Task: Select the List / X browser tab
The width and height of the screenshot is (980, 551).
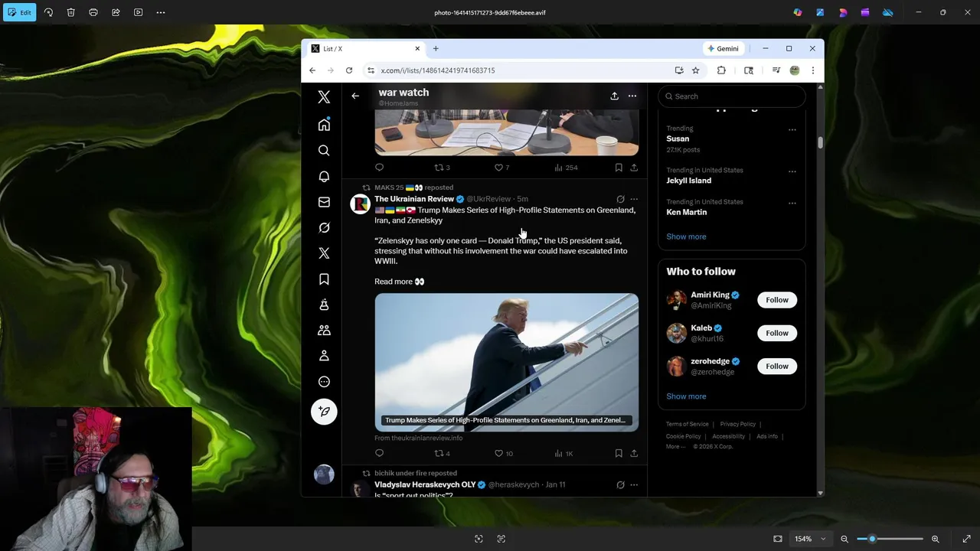Action: (365, 48)
